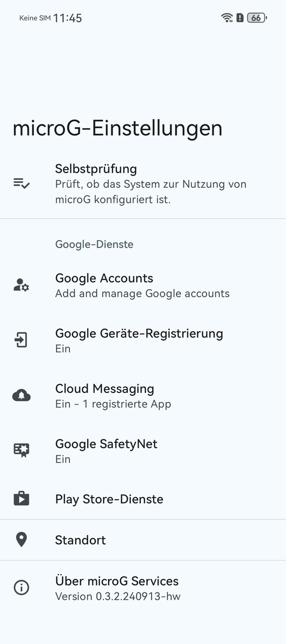Tap the battery level indicator
286x644 pixels.
(x=257, y=18)
